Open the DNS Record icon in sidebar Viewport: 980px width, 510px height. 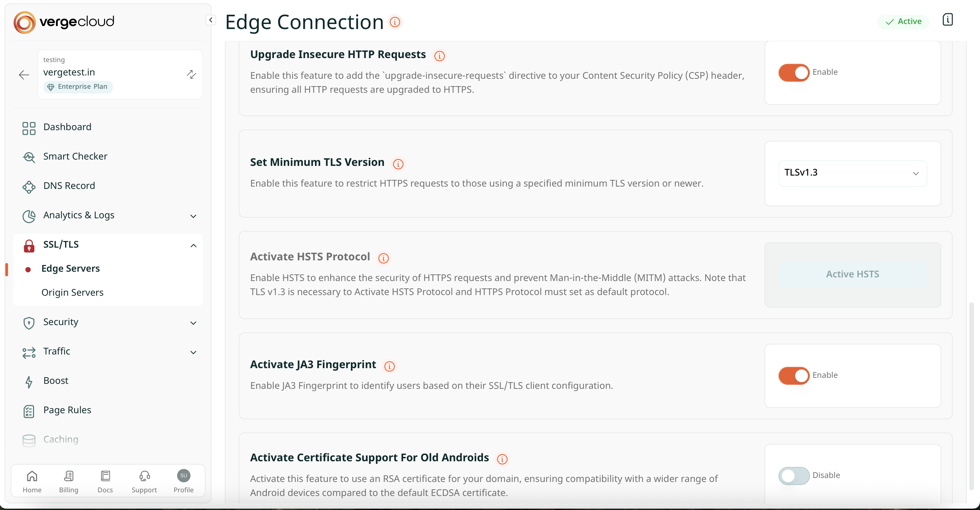(x=29, y=187)
